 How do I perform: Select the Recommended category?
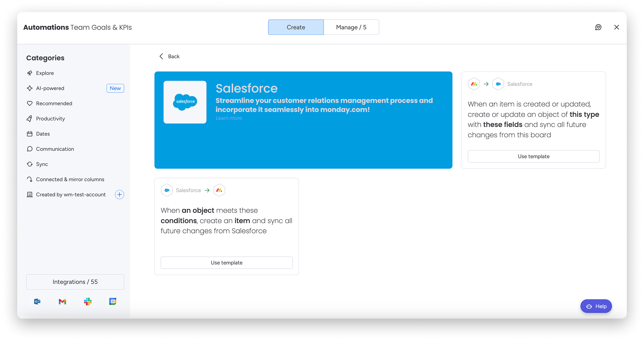(x=54, y=103)
